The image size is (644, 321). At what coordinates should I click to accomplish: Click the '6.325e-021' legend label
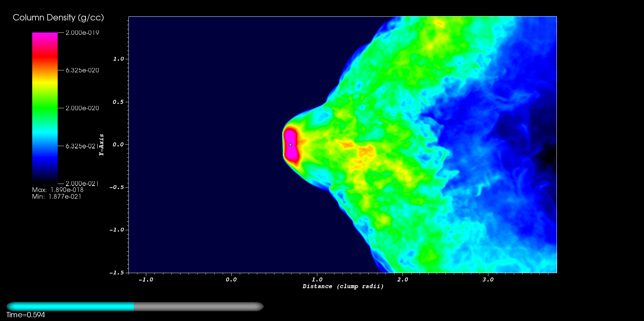[82, 146]
